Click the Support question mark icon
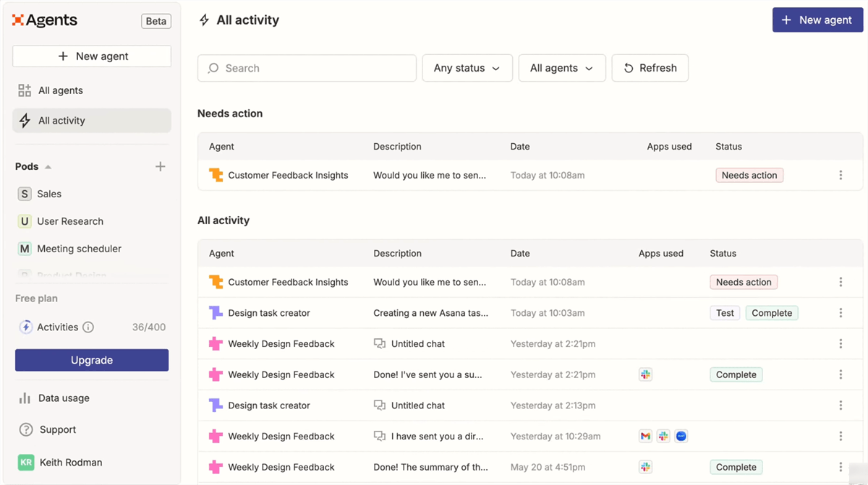This screenshot has width=868, height=485. (26, 429)
